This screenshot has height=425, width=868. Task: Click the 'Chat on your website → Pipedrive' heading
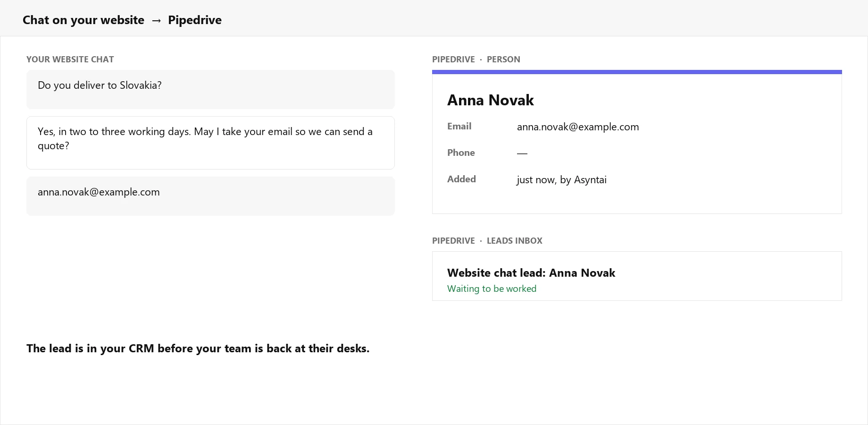(x=122, y=20)
